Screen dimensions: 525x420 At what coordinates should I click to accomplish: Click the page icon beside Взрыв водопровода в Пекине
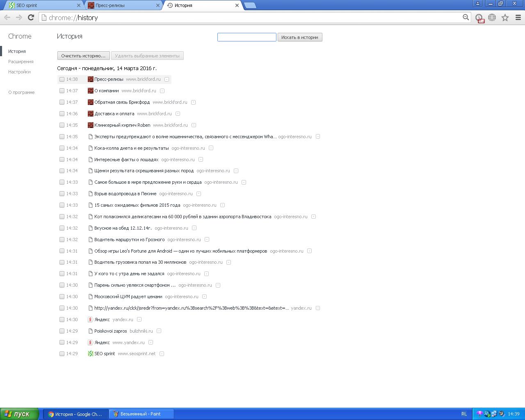pos(91,194)
